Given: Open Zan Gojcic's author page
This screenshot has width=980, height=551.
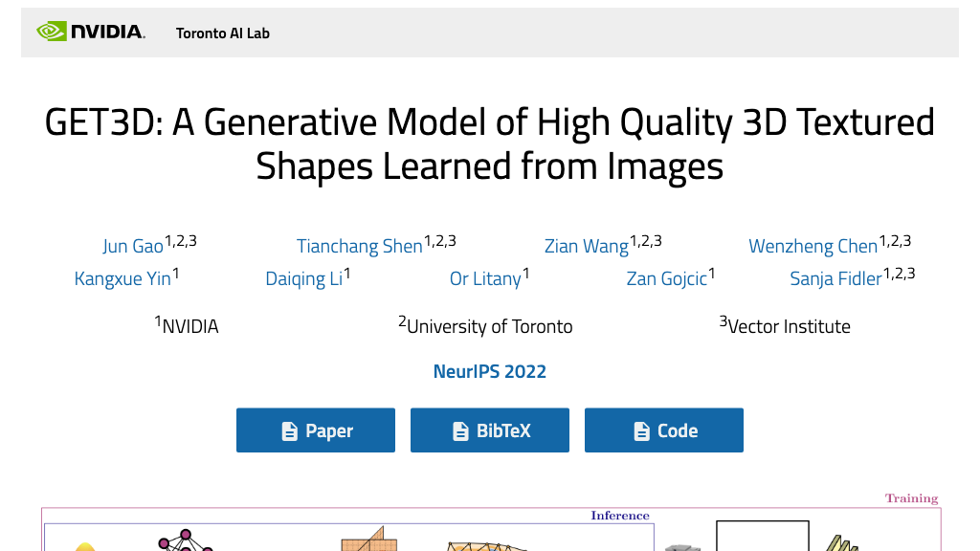Looking at the screenshot, I should pos(666,279).
